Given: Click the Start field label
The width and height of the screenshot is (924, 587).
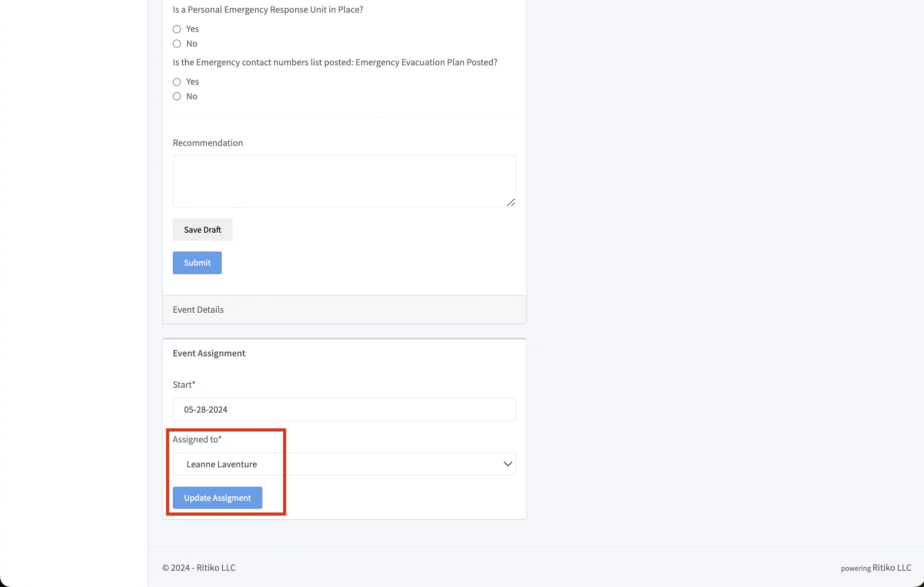Looking at the screenshot, I should (x=184, y=385).
